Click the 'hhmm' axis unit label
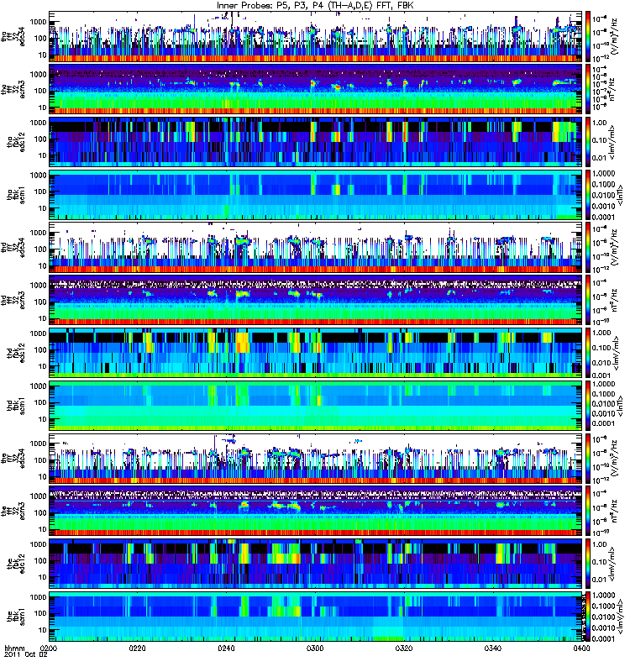 coord(14,648)
